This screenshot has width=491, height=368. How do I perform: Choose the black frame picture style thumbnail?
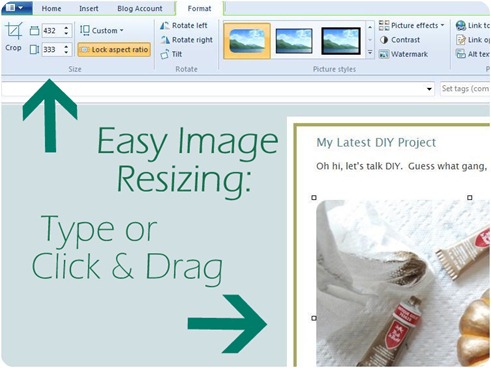(x=341, y=41)
